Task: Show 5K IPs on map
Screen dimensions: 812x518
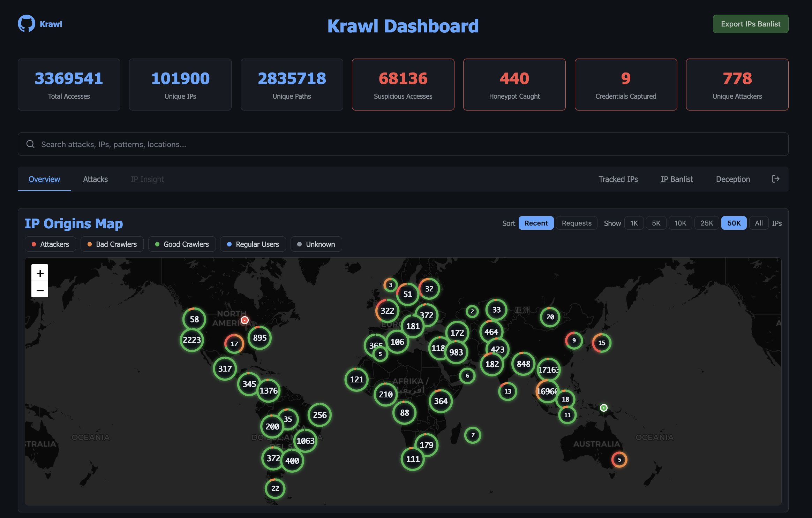Action: (x=656, y=223)
